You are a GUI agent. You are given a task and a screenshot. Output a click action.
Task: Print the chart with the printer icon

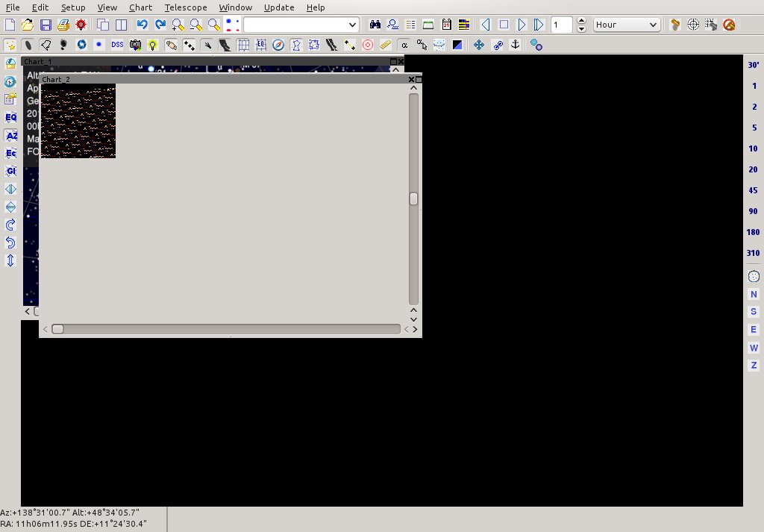(63, 25)
